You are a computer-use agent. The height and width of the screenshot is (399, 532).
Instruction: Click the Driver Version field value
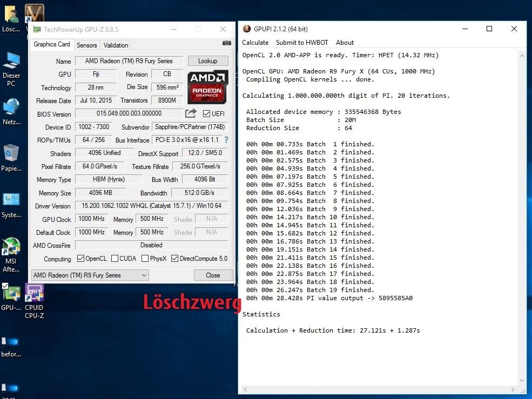[151, 206]
